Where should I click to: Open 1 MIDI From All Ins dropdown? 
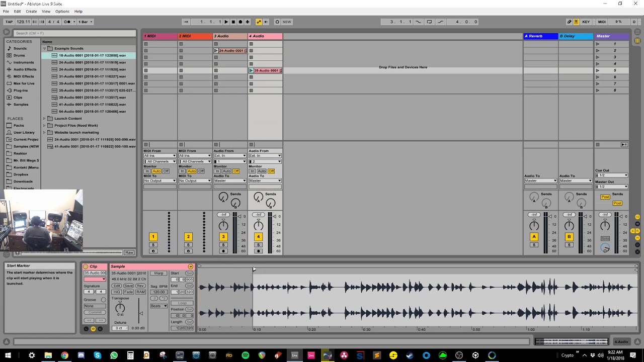159,156
